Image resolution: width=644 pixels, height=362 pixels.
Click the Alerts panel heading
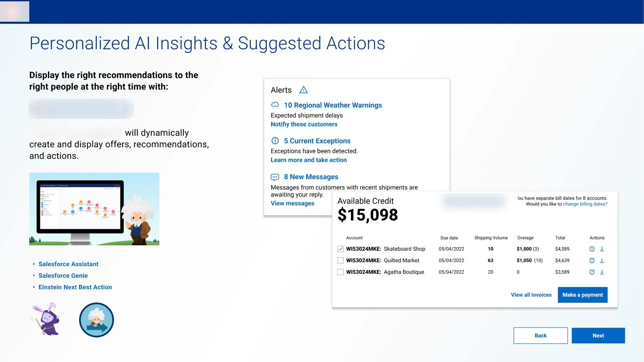point(281,90)
